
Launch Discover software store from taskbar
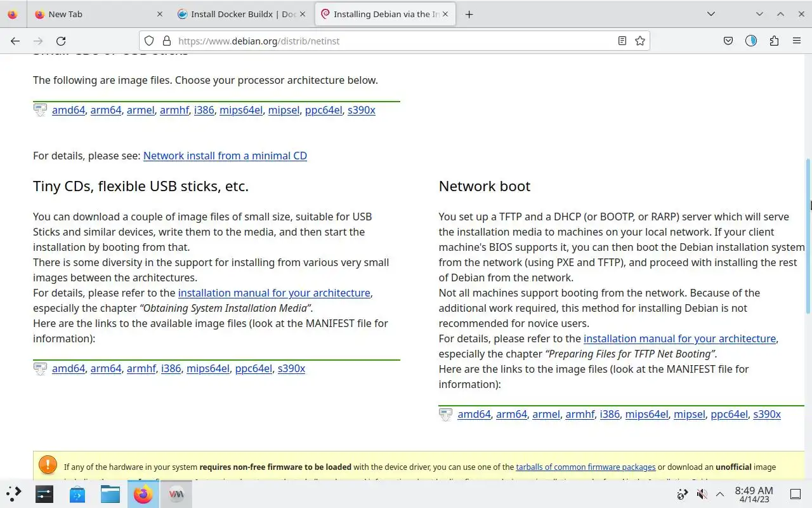(77, 493)
